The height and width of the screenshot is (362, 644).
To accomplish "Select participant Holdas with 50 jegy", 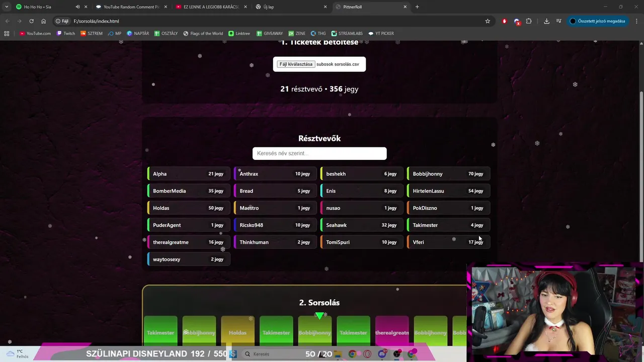I will [x=189, y=208].
